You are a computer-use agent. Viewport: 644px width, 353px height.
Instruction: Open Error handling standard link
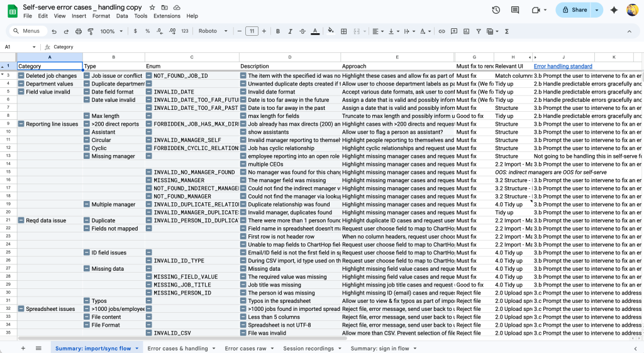(563, 66)
